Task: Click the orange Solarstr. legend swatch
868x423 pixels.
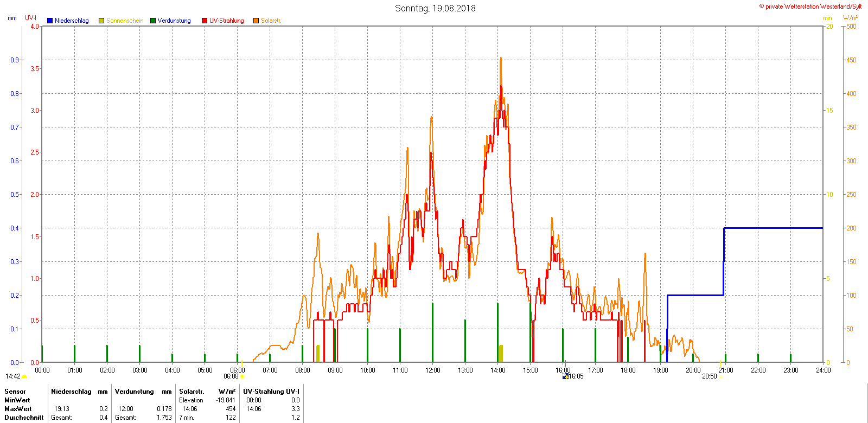Action: coord(256,21)
